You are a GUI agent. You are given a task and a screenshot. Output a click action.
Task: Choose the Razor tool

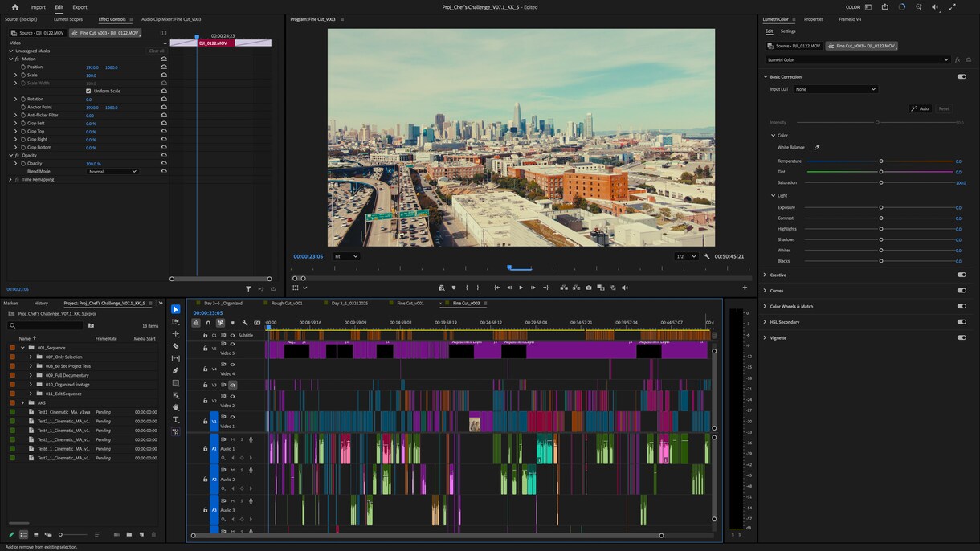176,346
